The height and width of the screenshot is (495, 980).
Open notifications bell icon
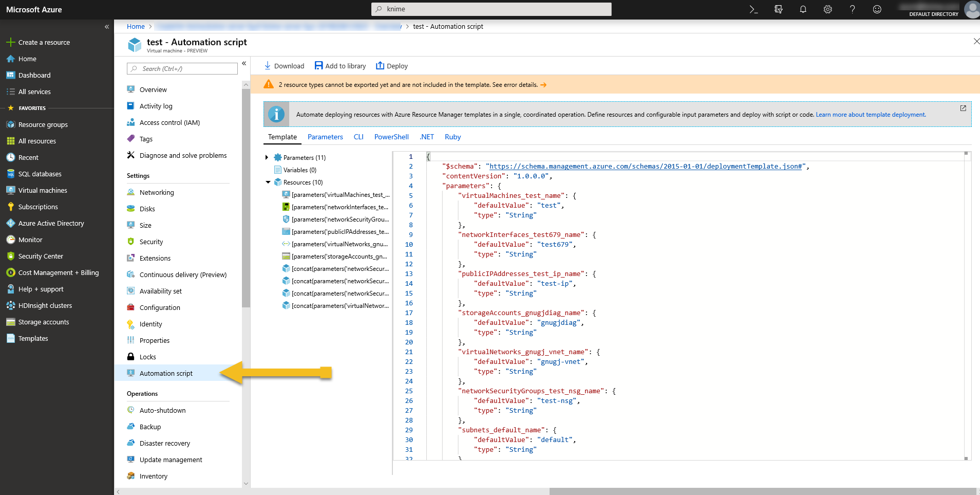tap(803, 9)
